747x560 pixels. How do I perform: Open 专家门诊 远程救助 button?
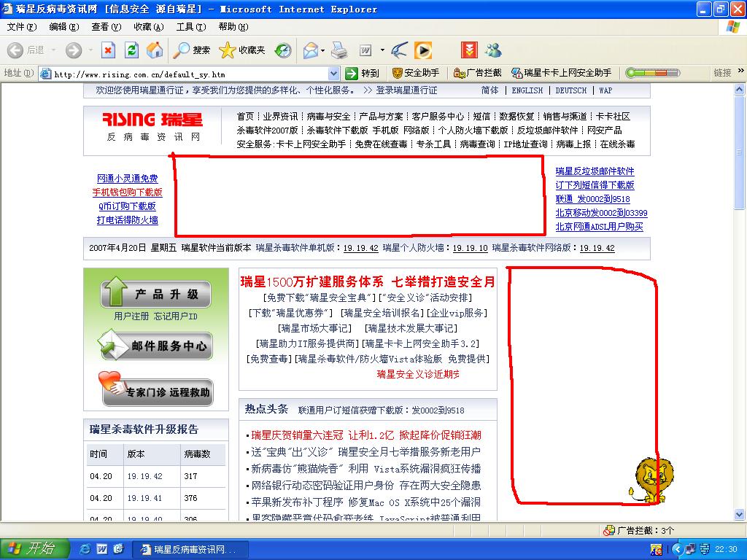coord(155,389)
